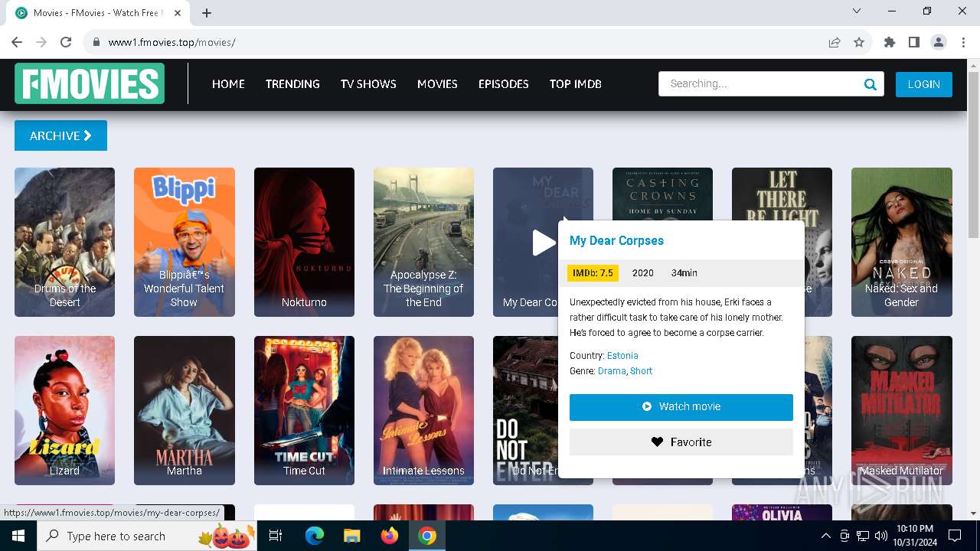
Task: Open the network tray icon
Action: click(863, 536)
